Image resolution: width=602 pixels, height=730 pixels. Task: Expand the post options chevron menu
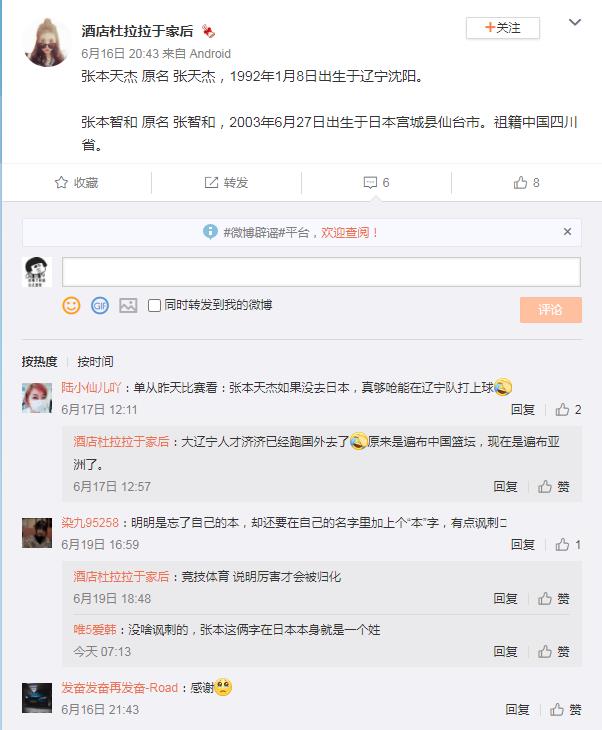573,23
